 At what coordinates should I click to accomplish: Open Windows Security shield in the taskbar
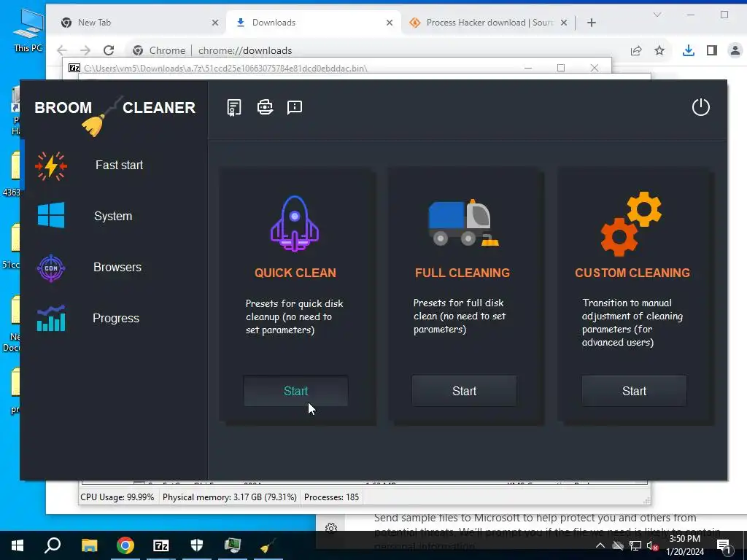[x=197, y=545]
